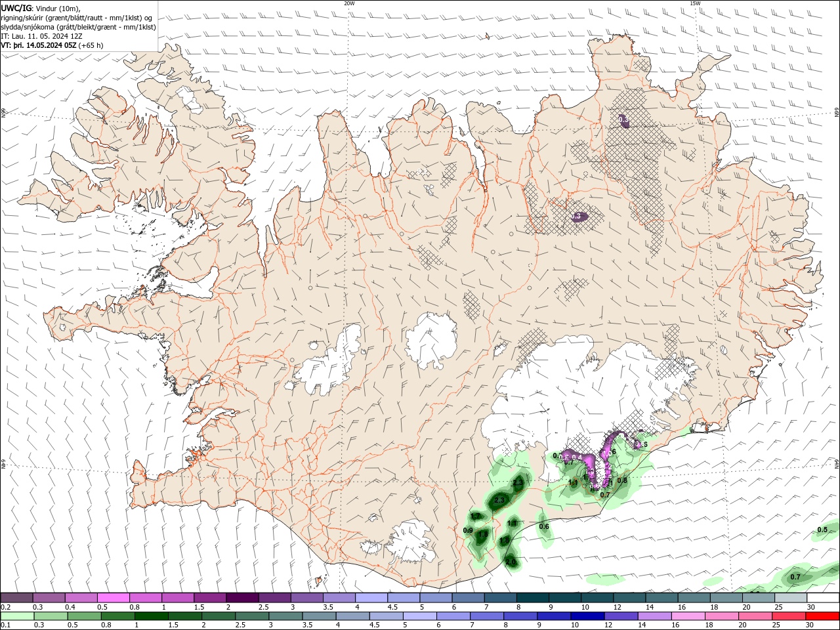The image size is (840, 630).
Task: Select the pale green 0.1–0.3 swatch in the bottom legend row
Action: click(x=16, y=616)
